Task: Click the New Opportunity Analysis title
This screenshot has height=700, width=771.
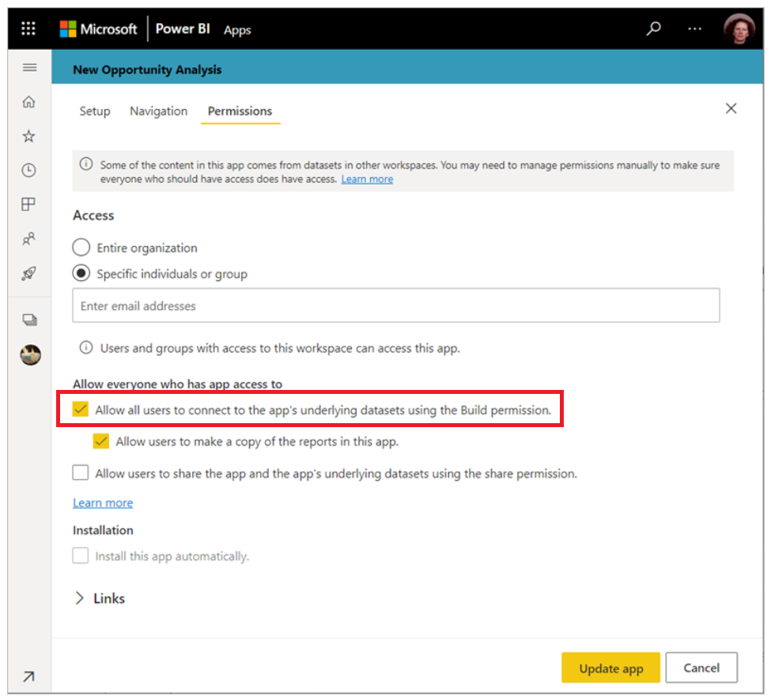Action: pos(148,70)
